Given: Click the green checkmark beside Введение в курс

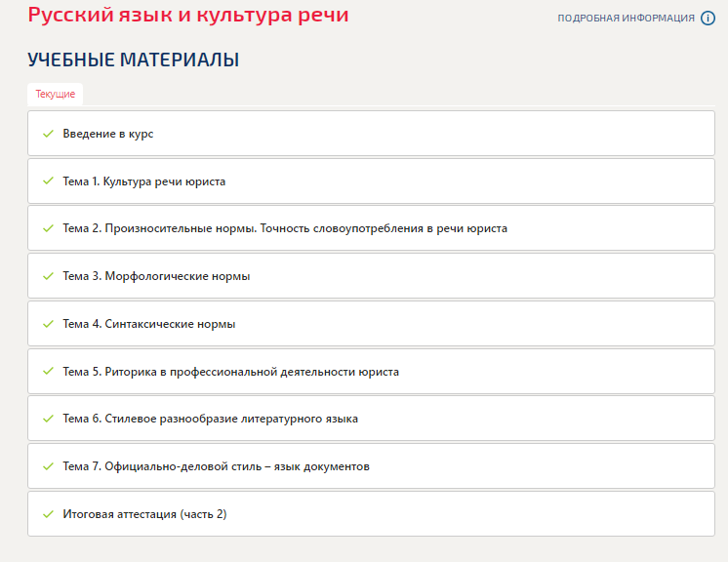Looking at the screenshot, I should pos(48,134).
